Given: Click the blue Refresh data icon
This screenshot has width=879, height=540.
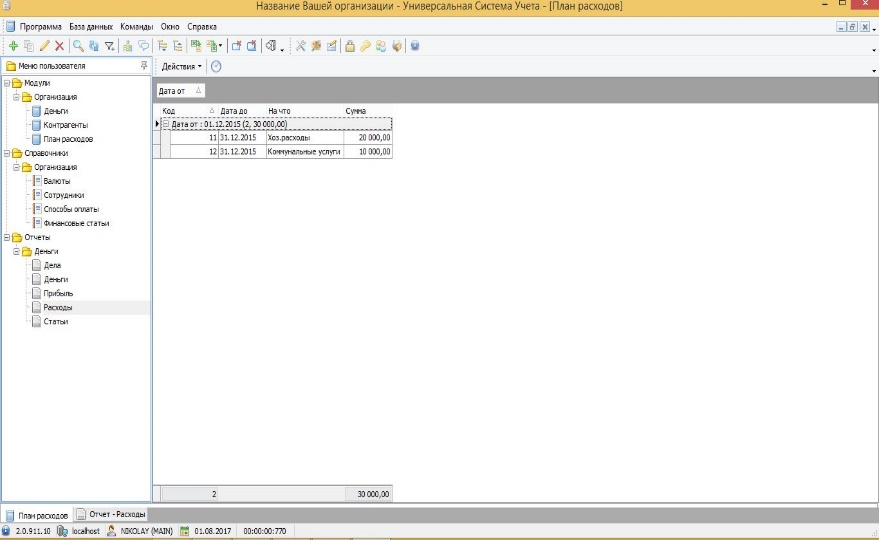Looking at the screenshot, I should pyautogui.click(x=94, y=46).
